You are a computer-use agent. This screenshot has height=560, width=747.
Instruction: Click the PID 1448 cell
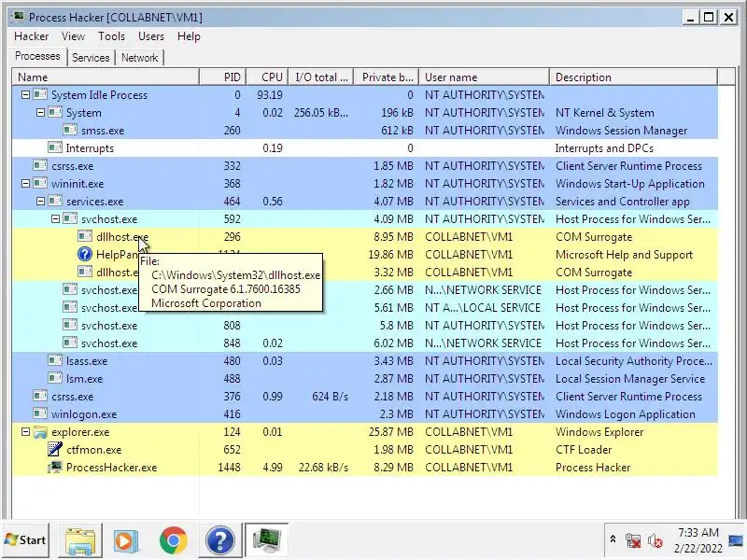pyautogui.click(x=229, y=468)
